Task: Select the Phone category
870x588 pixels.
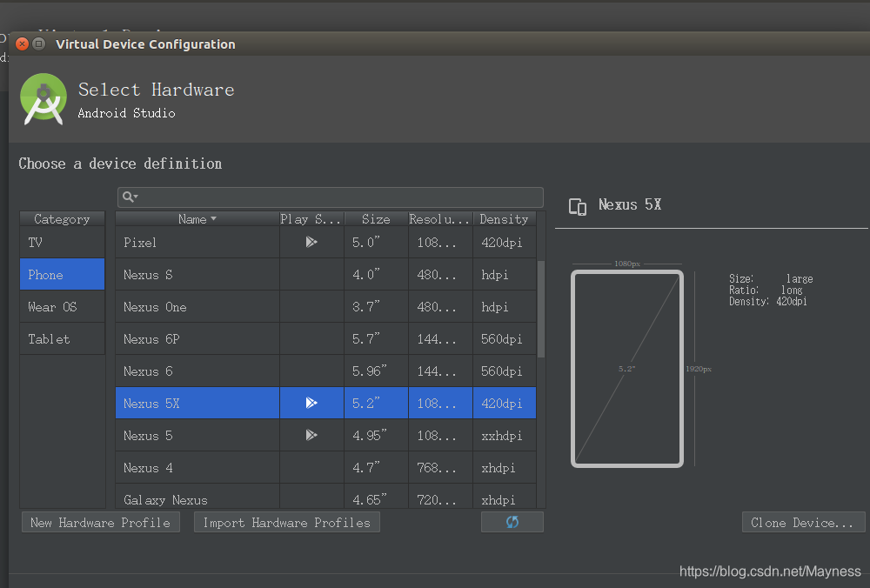Action: point(62,275)
